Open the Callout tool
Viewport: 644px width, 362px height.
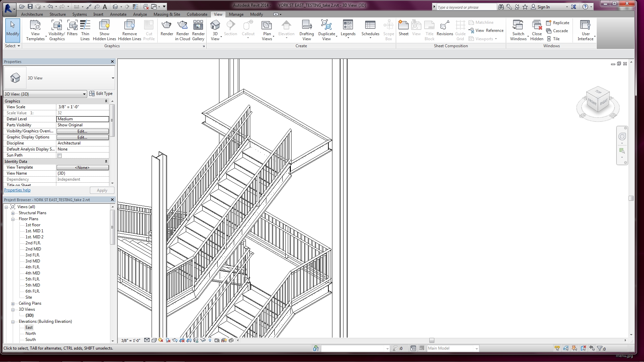pyautogui.click(x=248, y=29)
